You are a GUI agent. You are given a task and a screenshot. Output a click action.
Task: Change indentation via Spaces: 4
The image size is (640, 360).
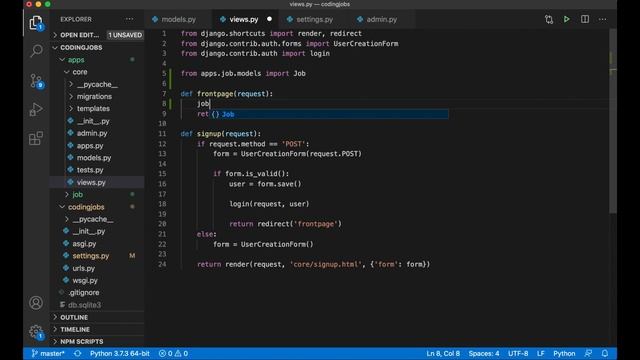484,353
